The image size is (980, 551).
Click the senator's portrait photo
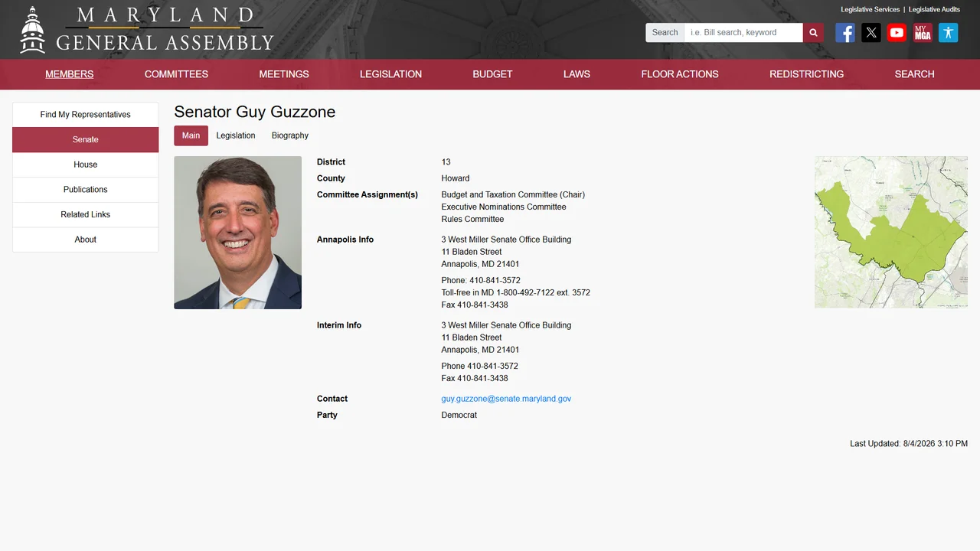(x=237, y=233)
